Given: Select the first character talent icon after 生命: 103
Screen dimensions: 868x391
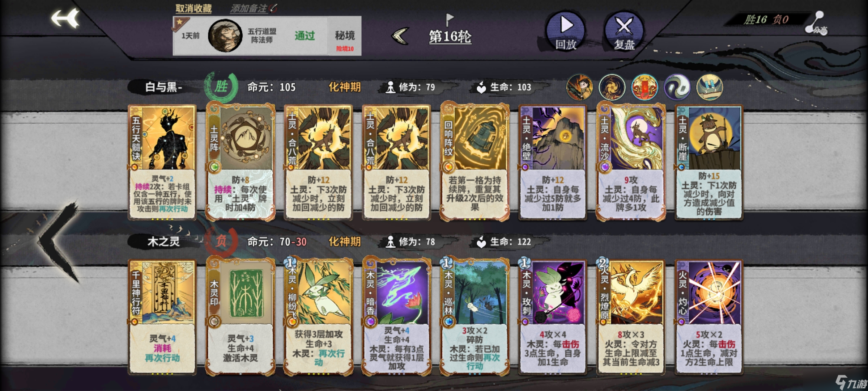Looking at the screenshot, I should click(x=579, y=87).
